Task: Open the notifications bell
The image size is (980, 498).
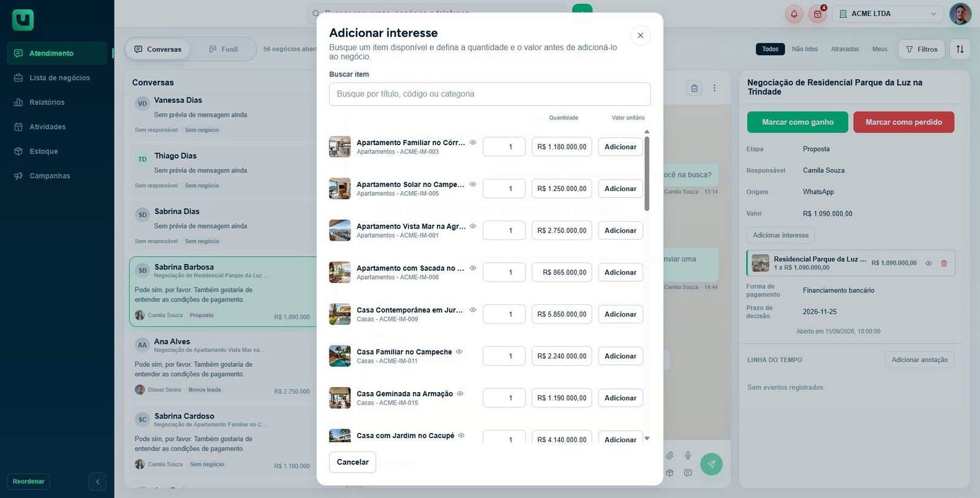Action: 794,14
